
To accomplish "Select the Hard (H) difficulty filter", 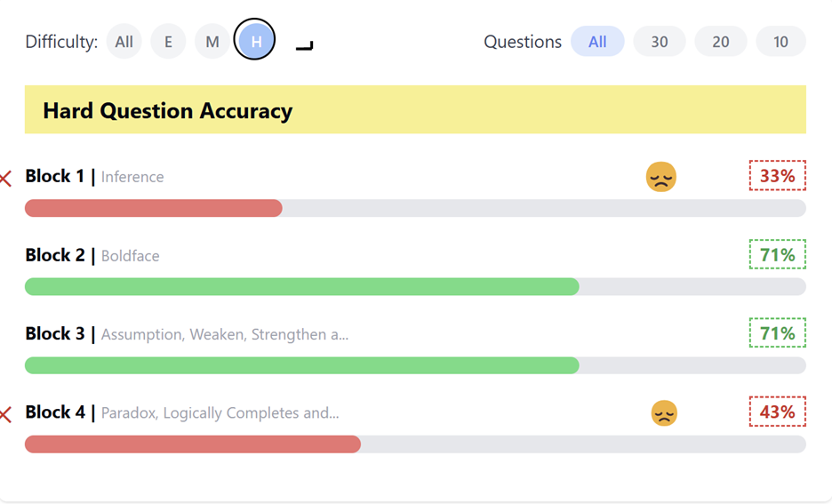I will pos(255,41).
